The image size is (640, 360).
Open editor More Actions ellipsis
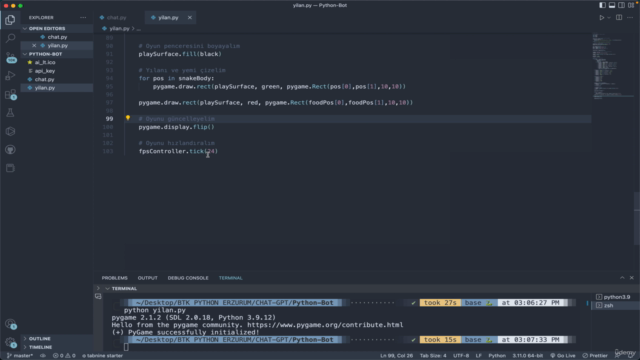(x=630, y=18)
